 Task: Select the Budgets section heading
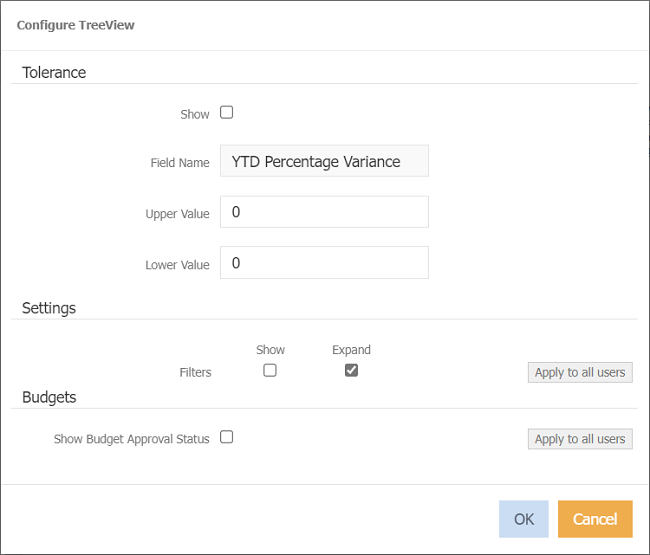[49, 397]
